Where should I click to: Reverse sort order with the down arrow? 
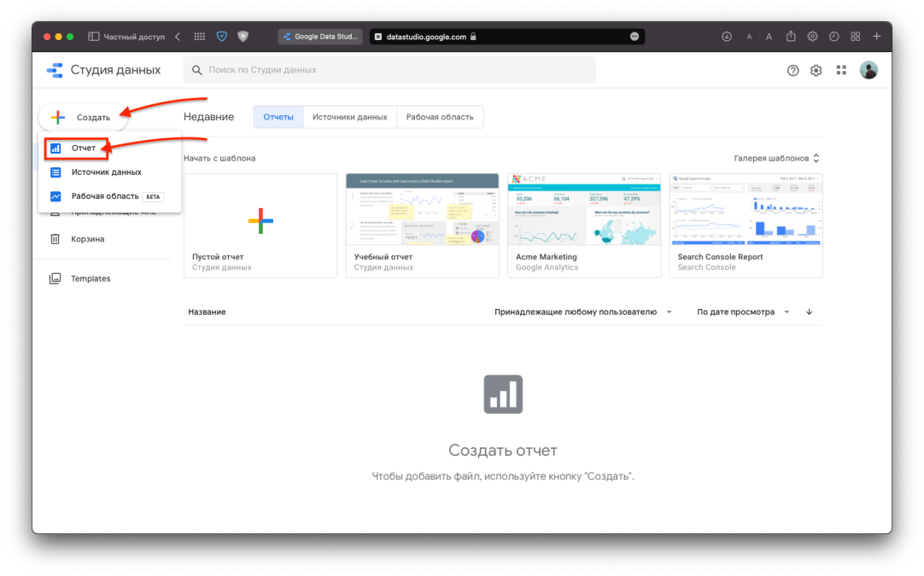point(809,312)
